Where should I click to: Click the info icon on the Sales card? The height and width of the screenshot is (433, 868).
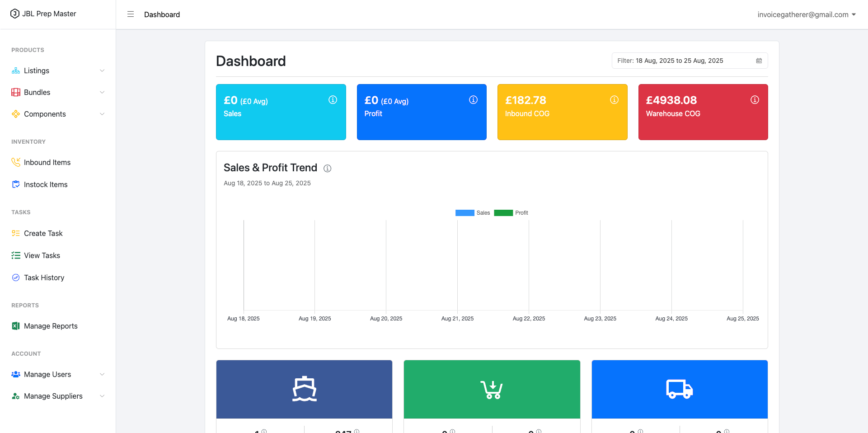(333, 99)
